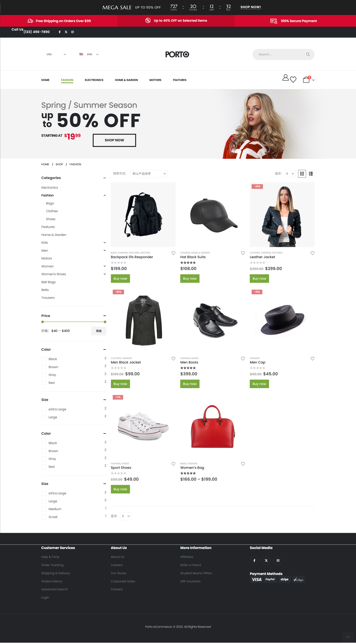The width and height of the screenshot is (356, 644).
Task: Switch to list view layout icon
Action: 311,174
